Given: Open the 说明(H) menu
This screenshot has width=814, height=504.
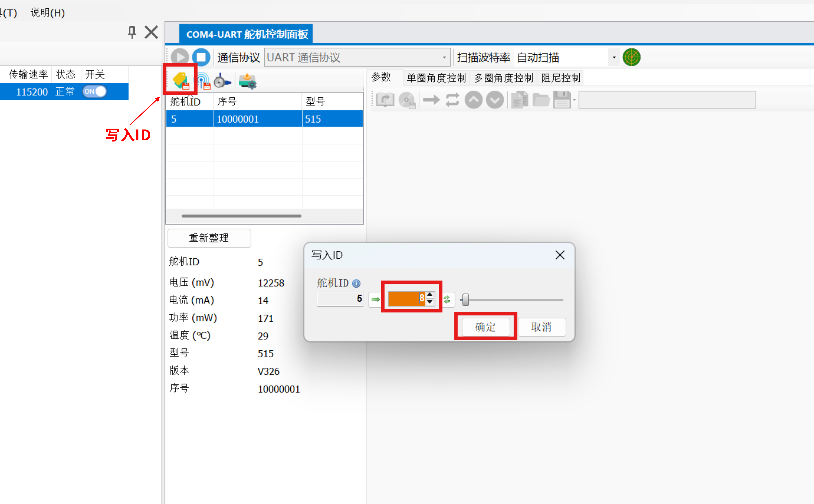Looking at the screenshot, I should [x=48, y=13].
